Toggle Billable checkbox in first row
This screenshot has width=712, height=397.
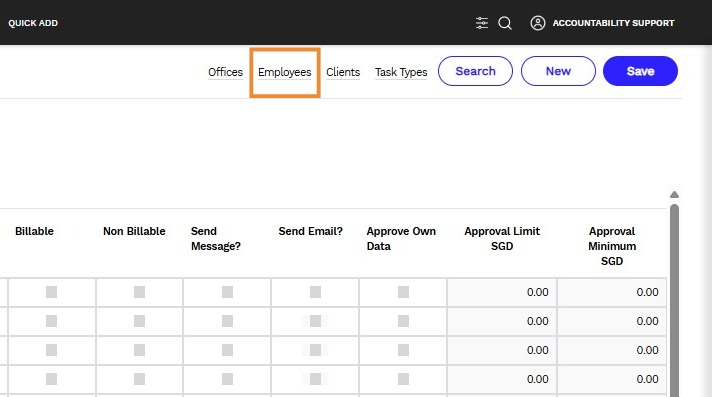tap(51, 292)
